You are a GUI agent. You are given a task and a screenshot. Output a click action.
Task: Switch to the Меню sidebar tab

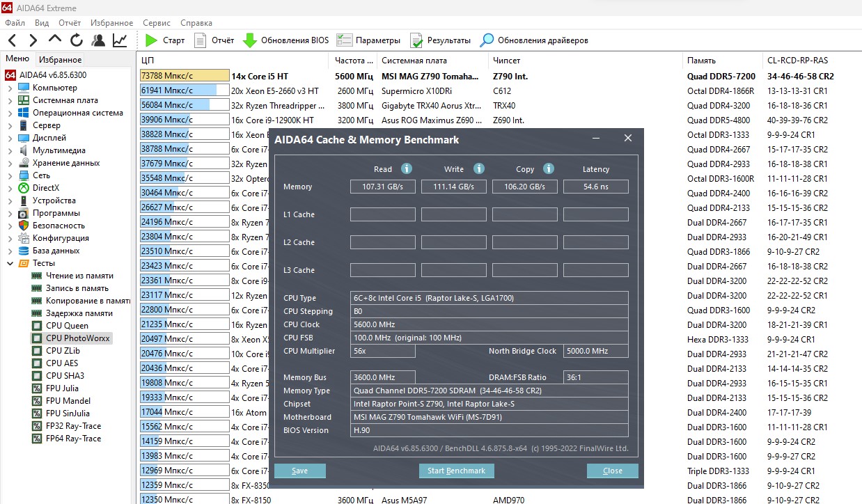coord(17,59)
